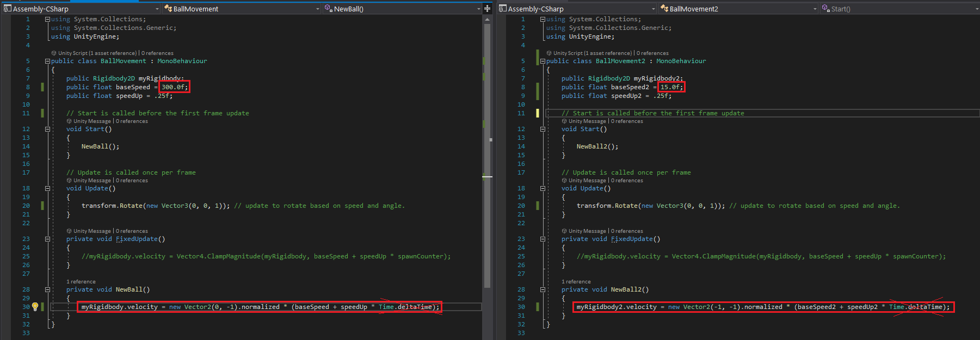This screenshot has width=980, height=340.
Task: Collapse the FixedUpdate() method in the left editor
Action: (x=47, y=239)
